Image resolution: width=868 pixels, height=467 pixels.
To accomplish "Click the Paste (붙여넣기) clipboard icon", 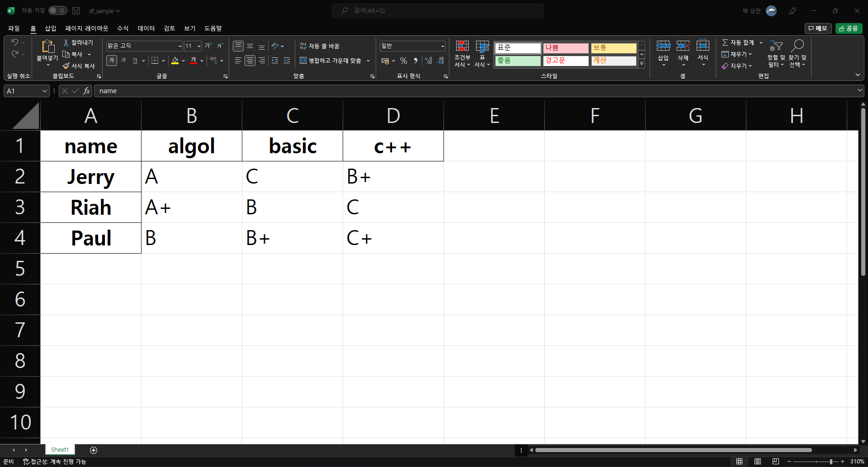I will pyautogui.click(x=47, y=47).
